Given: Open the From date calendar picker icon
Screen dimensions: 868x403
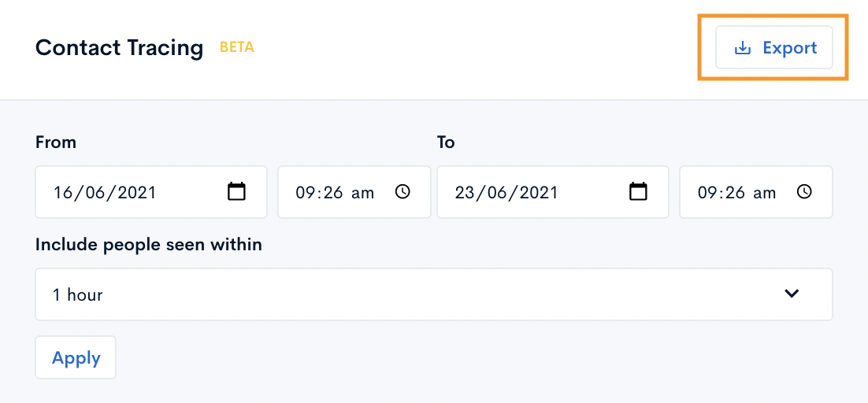Looking at the screenshot, I should [236, 192].
